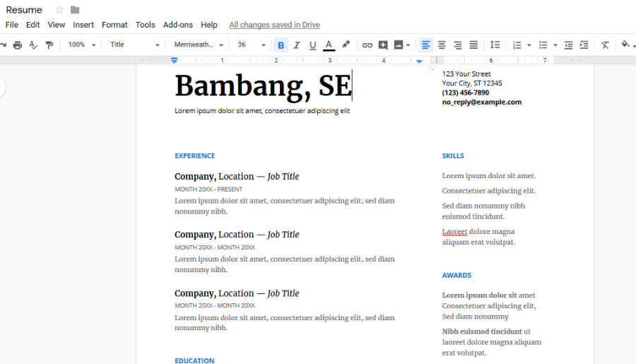636x364 pixels.
Task: Click the redo arrow icon
Action: [4, 45]
